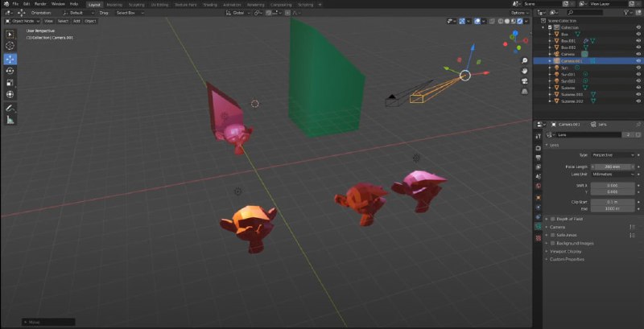Open the Camera data properties tab
This screenshot has width=644, height=329.
pyautogui.click(x=539, y=227)
